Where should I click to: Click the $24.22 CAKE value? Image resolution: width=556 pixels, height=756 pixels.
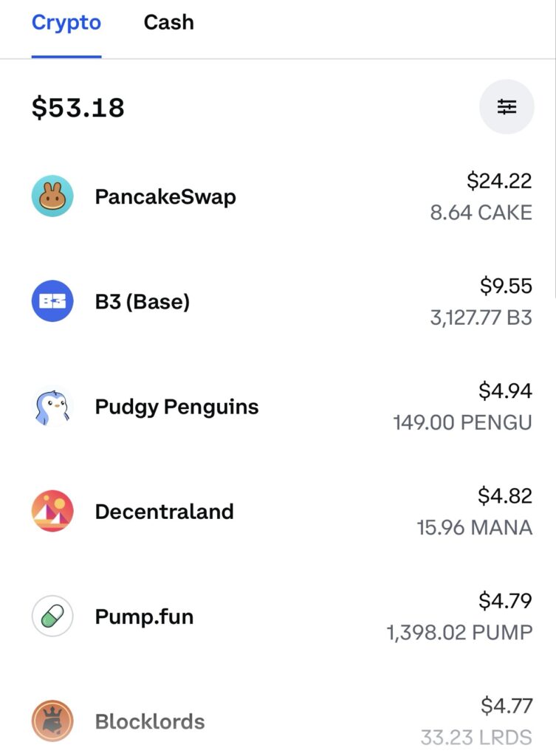[499, 181]
